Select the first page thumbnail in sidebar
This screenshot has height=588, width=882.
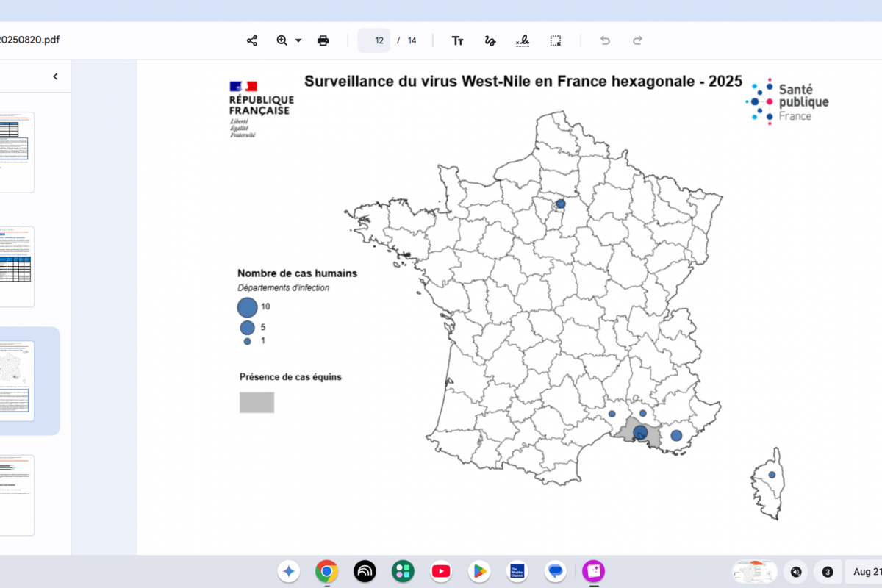pyautogui.click(x=17, y=152)
